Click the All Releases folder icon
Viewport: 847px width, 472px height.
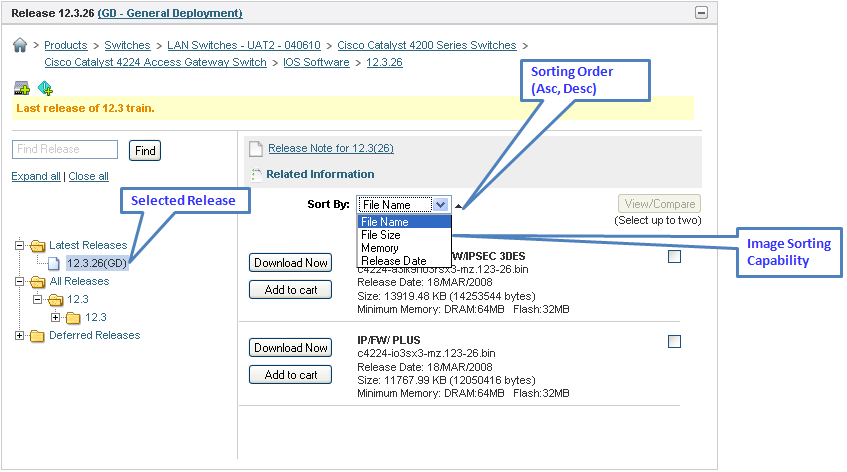(38, 282)
